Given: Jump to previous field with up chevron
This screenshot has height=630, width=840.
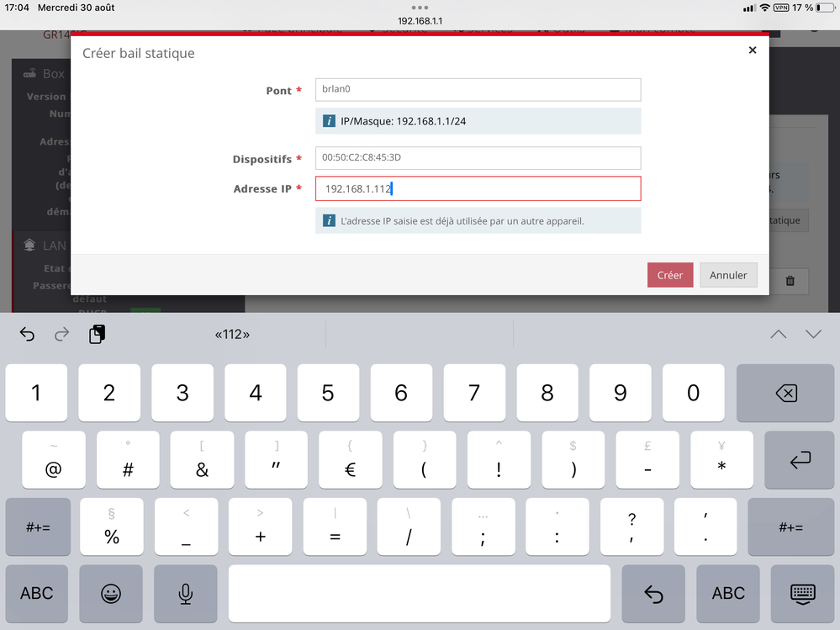Looking at the screenshot, I should [778, 335].
